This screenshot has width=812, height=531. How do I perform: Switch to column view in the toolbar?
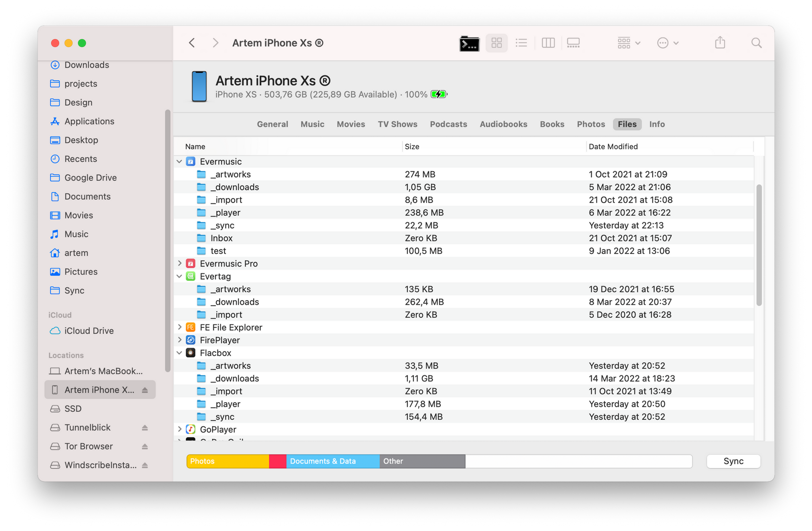[548, 43]
